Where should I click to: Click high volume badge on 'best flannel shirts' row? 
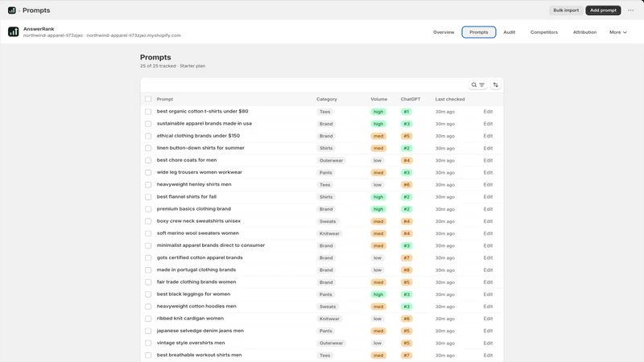pyautogui.click(x=378, y=197)
